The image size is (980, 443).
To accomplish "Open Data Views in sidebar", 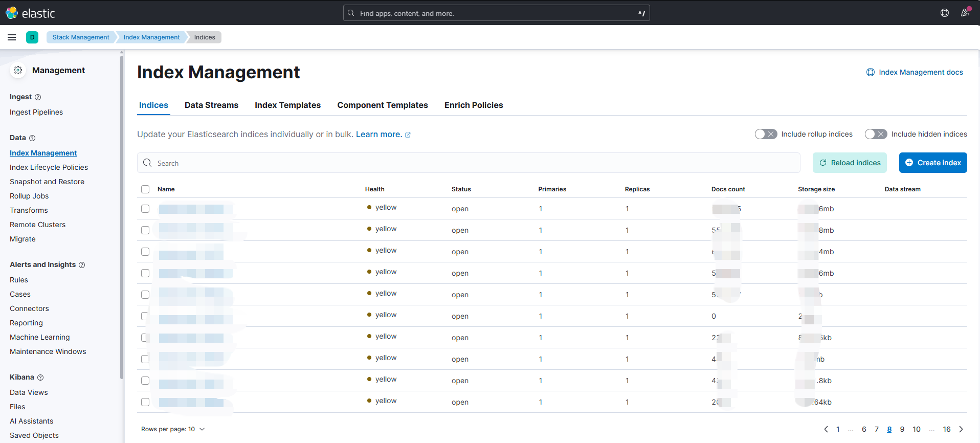I will 29,392.
